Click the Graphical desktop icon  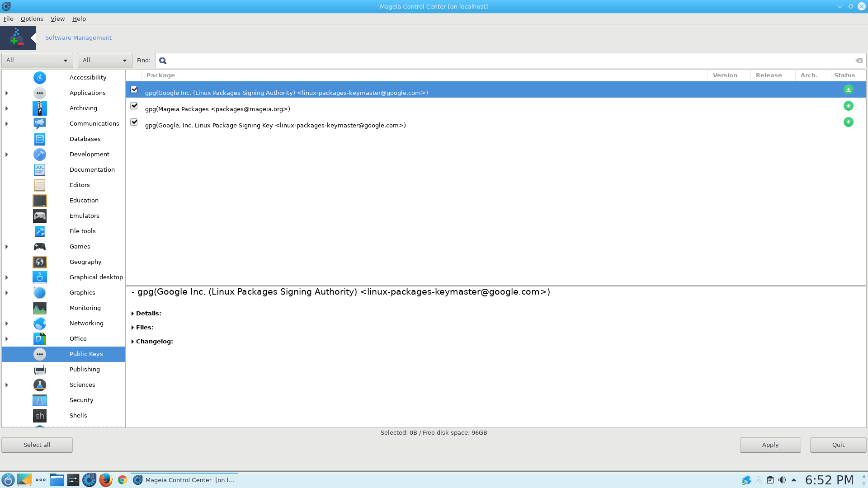click(x=40, y=277)
